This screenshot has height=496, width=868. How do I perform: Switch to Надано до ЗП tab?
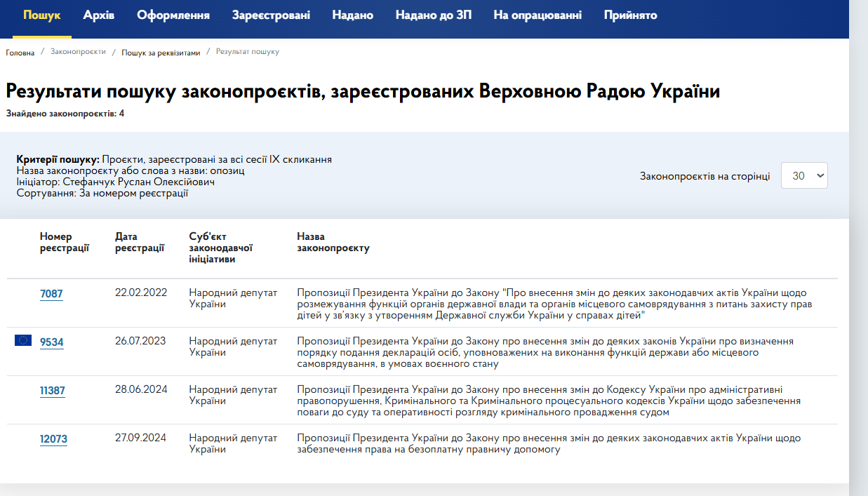coord(434,15)
